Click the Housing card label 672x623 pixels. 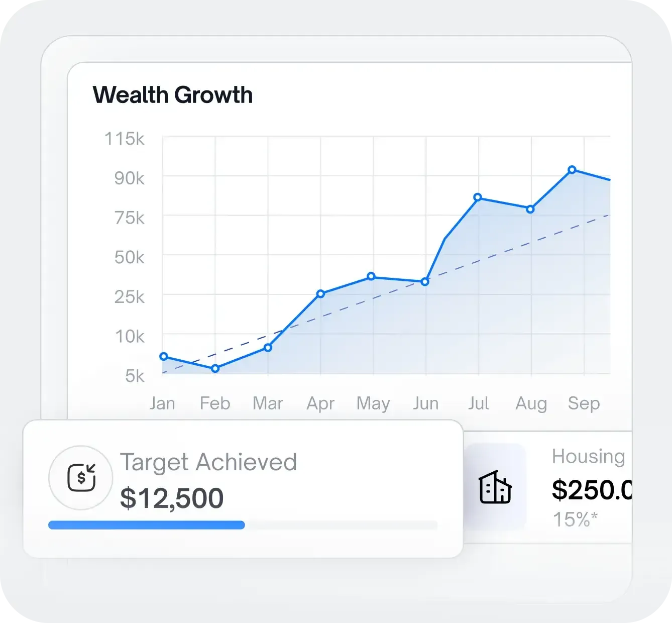point(588,456)
